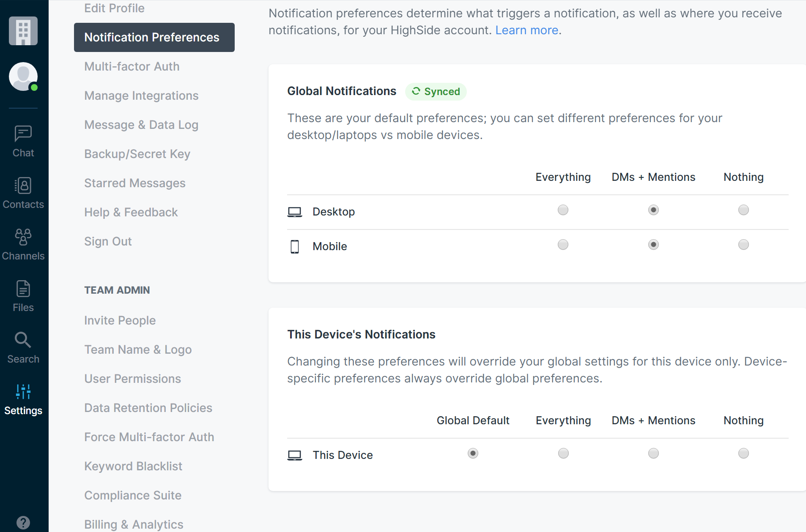806x532 pixels.
Task: Open Edit Profile
Action: (x=114, y=8)
